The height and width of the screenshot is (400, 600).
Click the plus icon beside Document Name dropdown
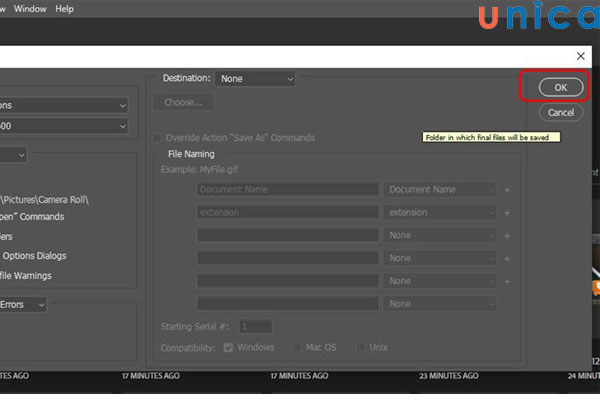(507, 189)
